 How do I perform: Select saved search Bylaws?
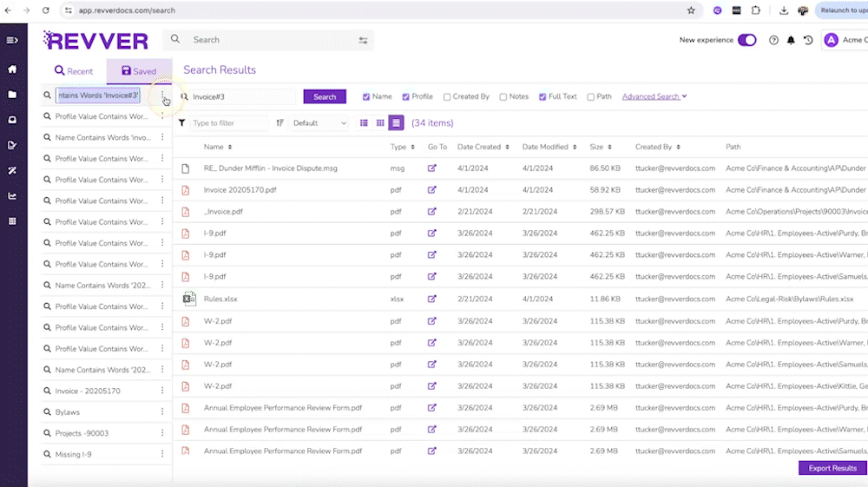coord(68,411)
